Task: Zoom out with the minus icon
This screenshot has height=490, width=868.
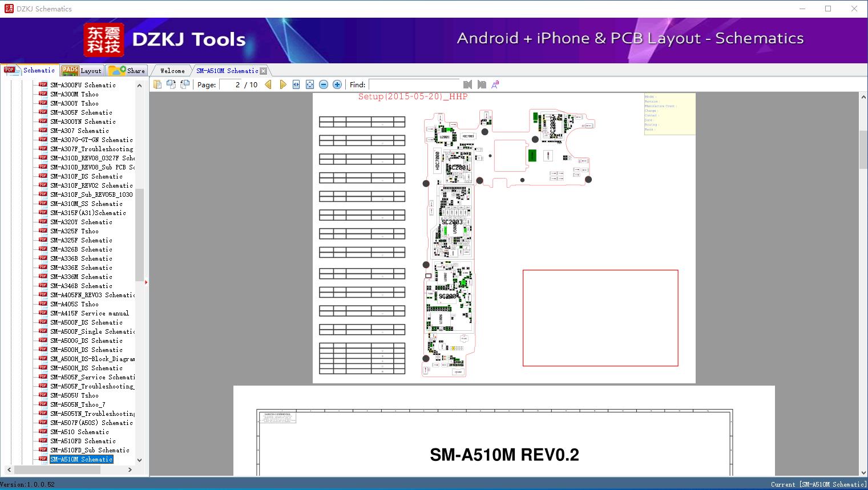Action: click(x=324, y=84)
